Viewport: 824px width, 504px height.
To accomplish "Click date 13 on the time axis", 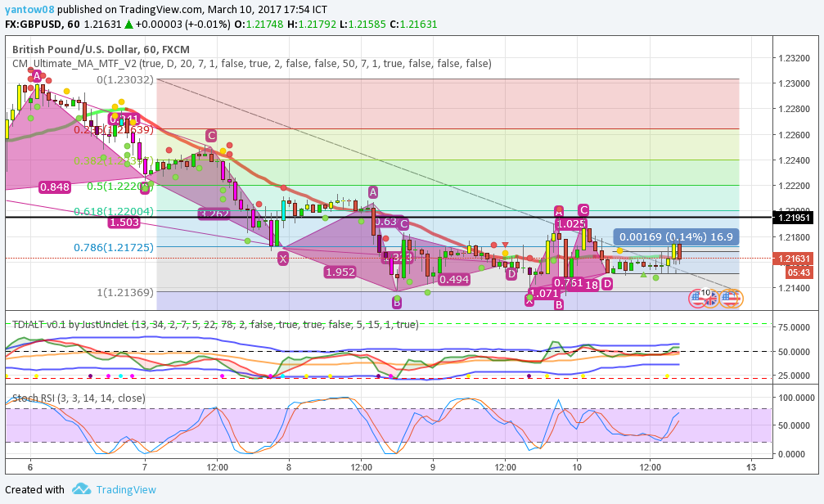I will [x=751, y=467].
